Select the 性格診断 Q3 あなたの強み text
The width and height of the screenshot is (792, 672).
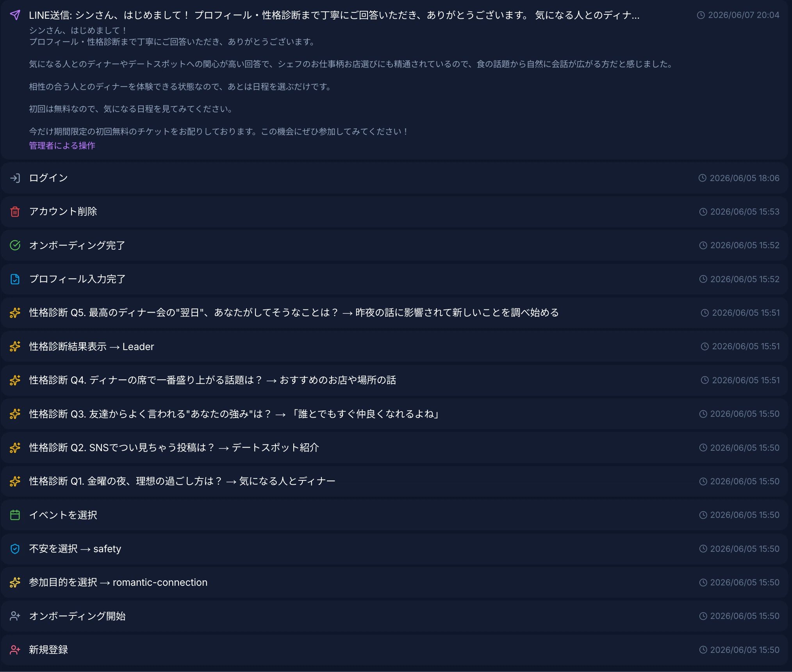(234, 414)
